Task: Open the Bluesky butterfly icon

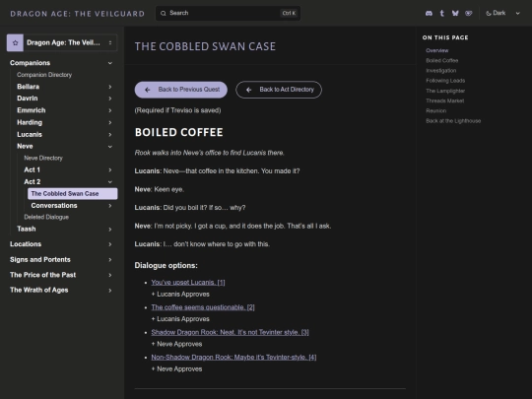Action: click(455, 13)
